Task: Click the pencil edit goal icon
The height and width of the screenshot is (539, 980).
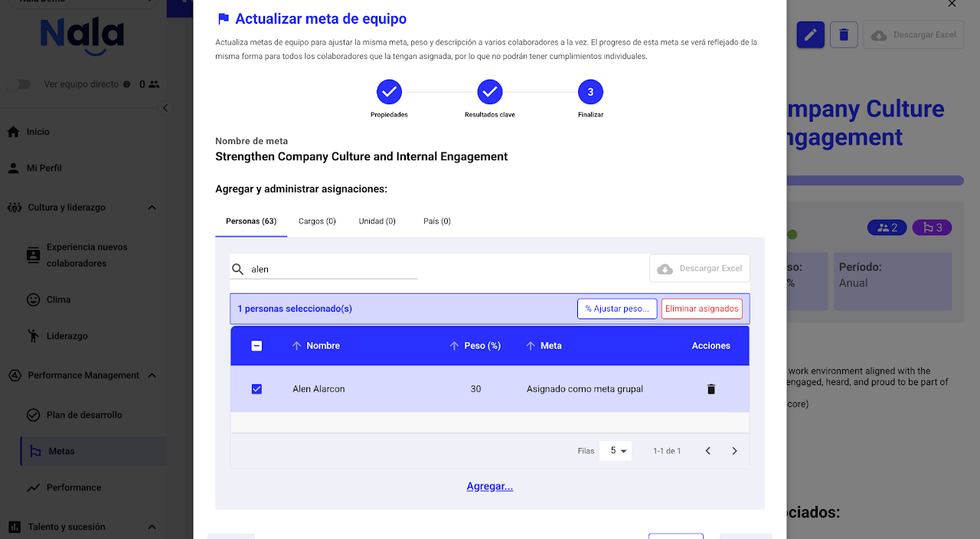Action: click(811, 35)
